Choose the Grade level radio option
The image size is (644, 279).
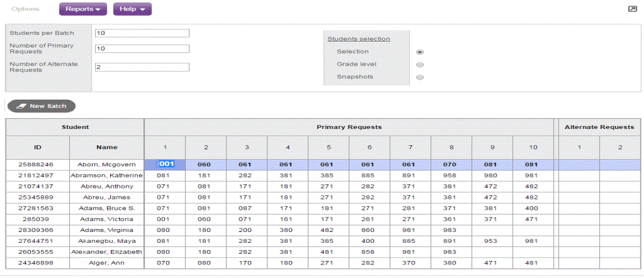pos(420,64)
